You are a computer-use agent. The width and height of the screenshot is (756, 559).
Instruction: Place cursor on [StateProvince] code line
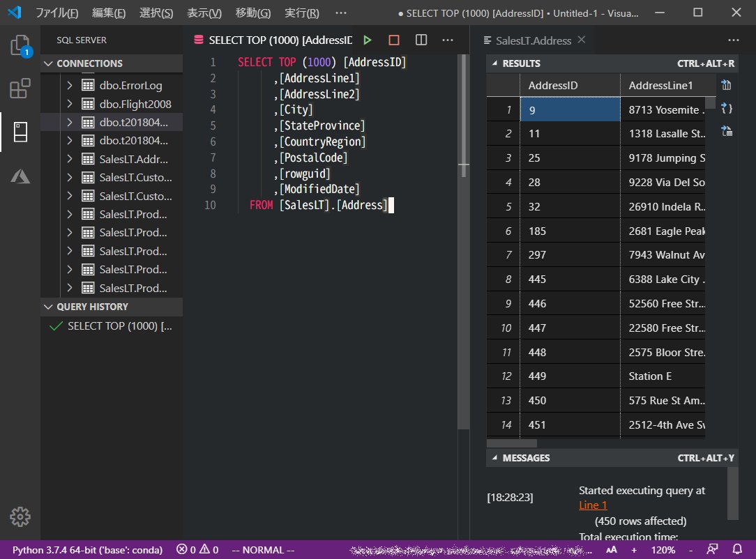coord(322,125)
